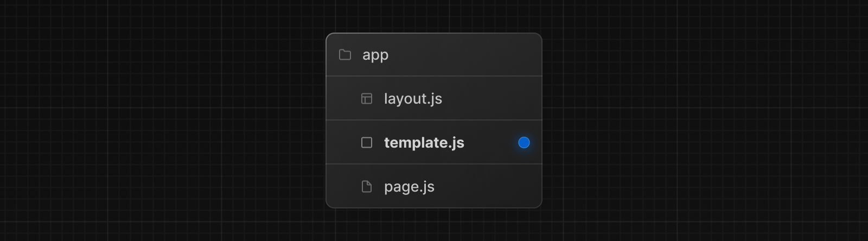Click the square icon beside template.js
This screenshot has width=868, height=241.
click(x=367, y=143)
